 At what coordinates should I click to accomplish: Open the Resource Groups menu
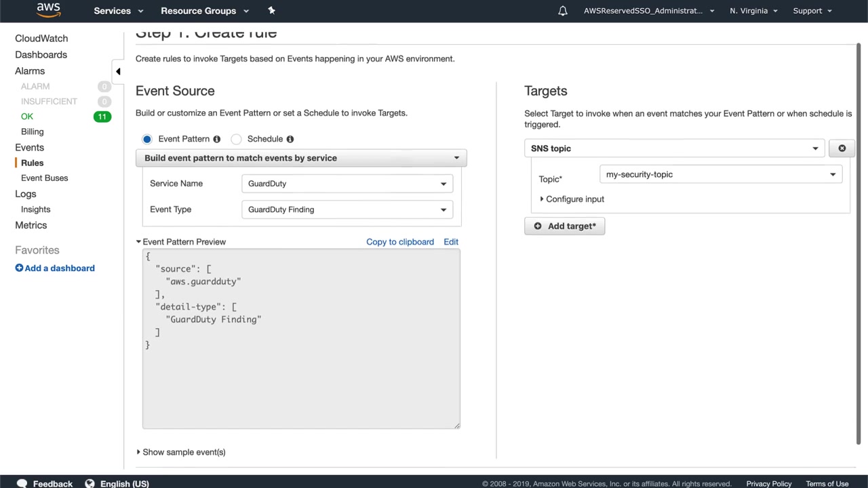click(204, 11)
